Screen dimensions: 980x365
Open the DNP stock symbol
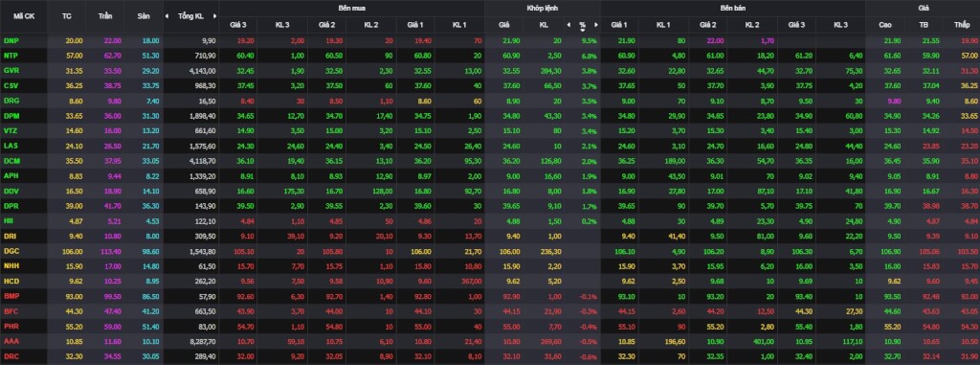coord(11,40)
